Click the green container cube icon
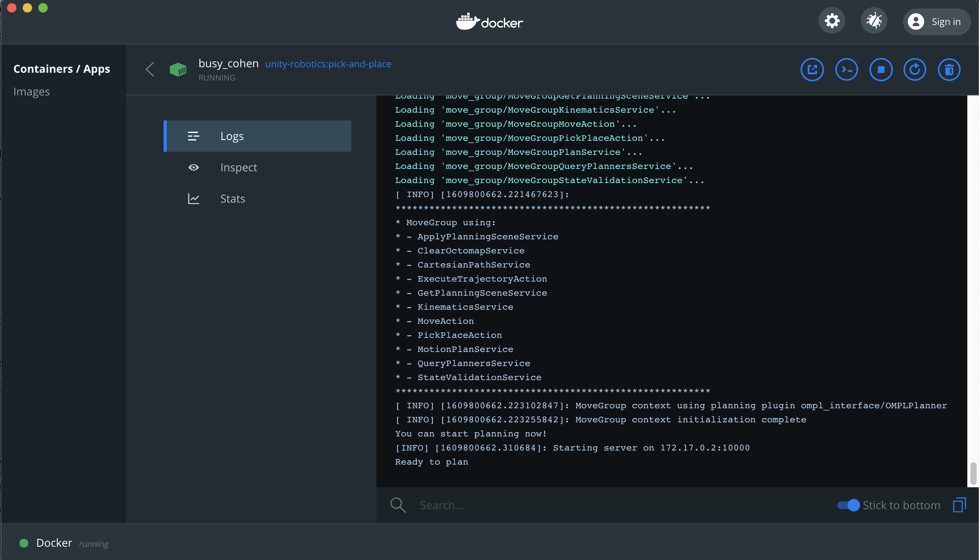The image size is (979, 560). (x=178, y=70)
